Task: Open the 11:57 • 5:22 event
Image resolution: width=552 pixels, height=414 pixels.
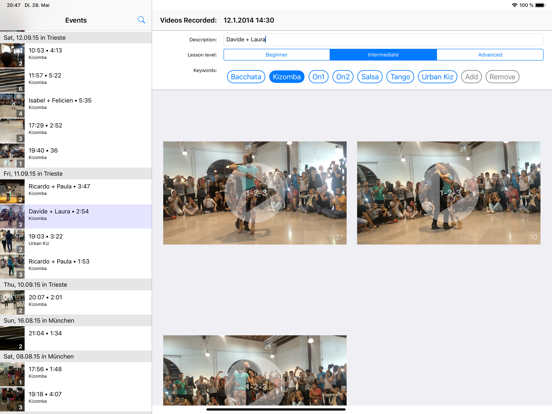Action: click(76, 80)
